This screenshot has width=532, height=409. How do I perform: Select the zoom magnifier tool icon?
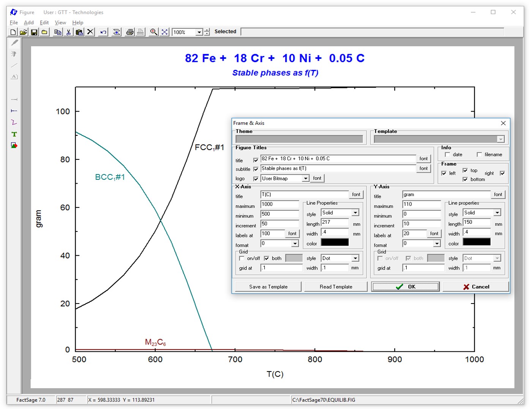[153, 32]
